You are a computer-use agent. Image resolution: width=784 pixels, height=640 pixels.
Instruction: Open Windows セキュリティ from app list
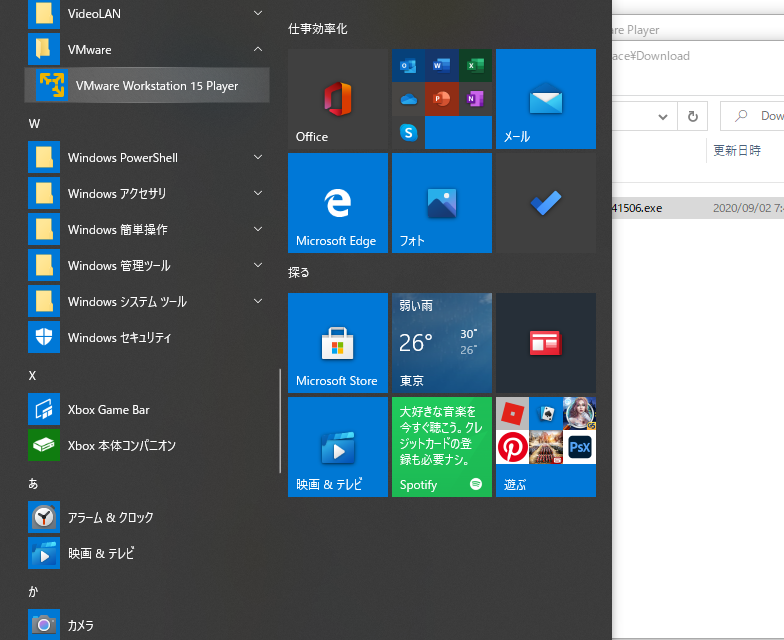coord(147,338)
